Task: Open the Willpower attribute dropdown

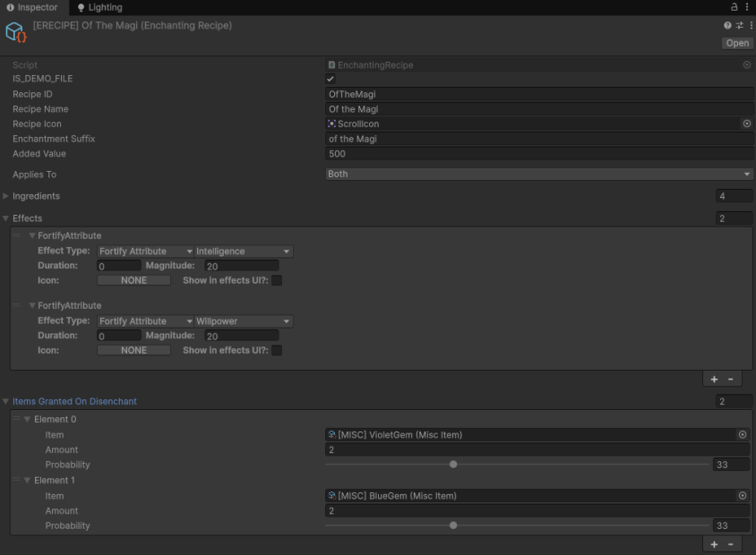Action: tap(244, 321)
